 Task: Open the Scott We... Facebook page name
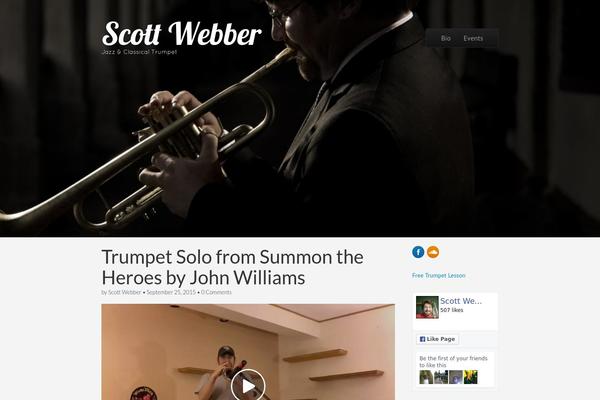(461, 301)
